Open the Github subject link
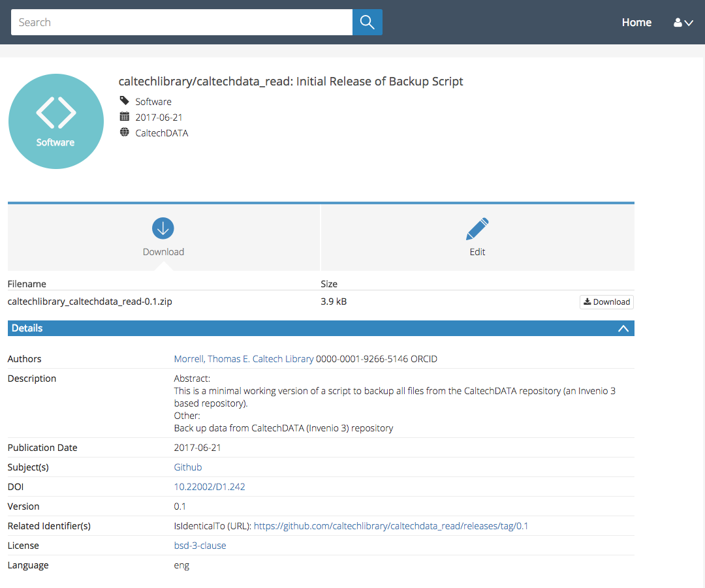The height and width of the screenshot is (588, 705). pyautogui.click(x=188, y=467)
